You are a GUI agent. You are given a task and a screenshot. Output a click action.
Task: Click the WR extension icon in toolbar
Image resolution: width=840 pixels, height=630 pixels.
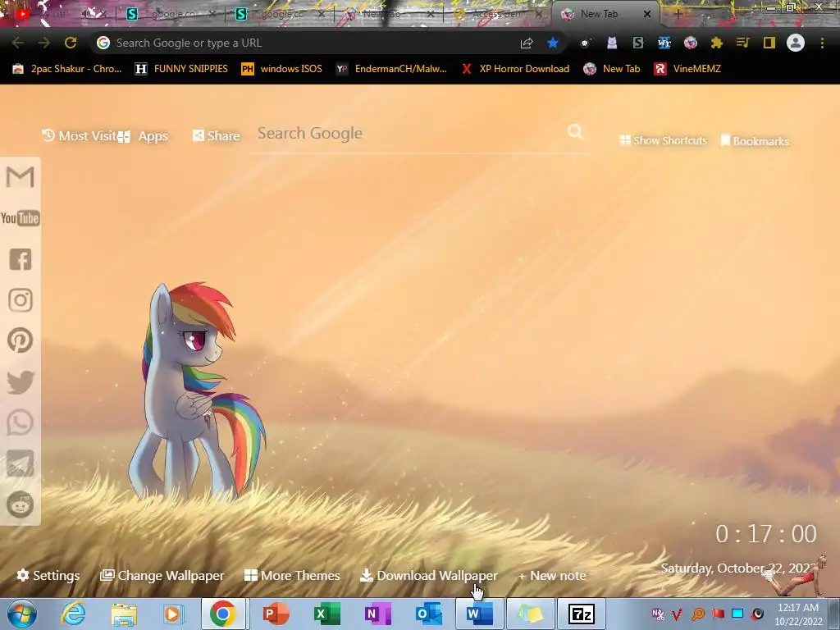tap(664, 43)
